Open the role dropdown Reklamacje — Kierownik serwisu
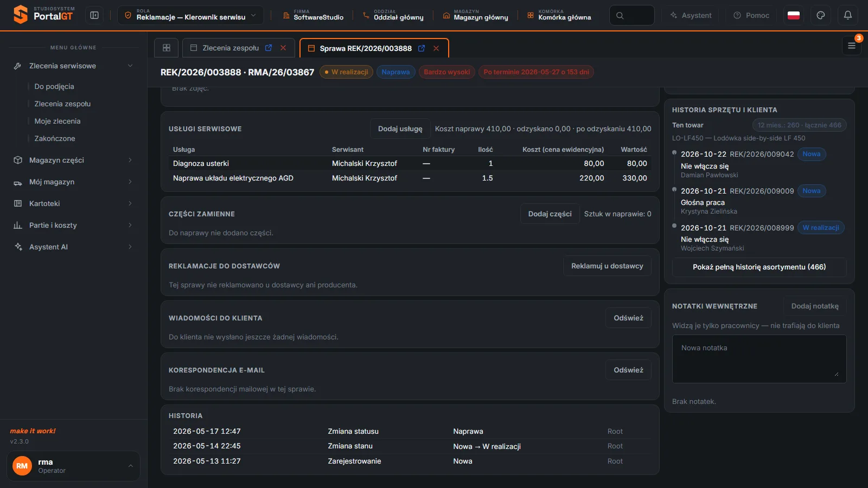The image size is (868, 488). (x=190, y=15)
